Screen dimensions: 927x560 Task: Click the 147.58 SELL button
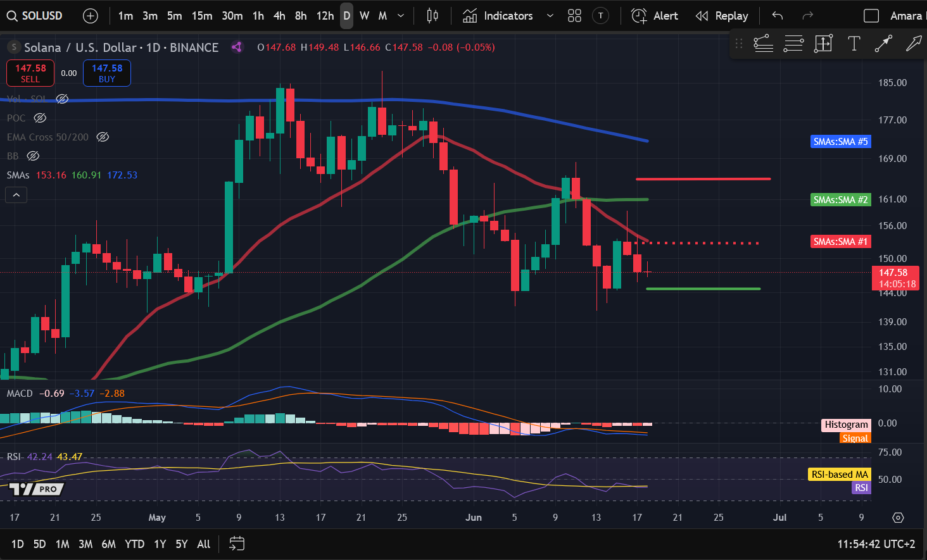30,73
